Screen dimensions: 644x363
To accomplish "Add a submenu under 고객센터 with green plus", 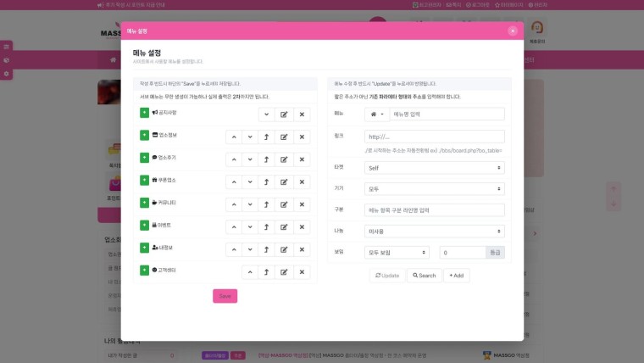I will 144,271.
